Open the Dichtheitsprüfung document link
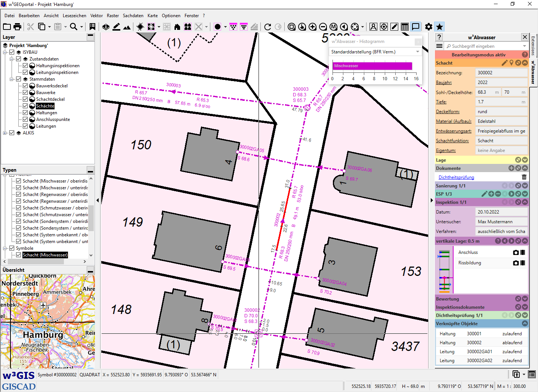Image resolution: width=538 pixels, height=392 pixels. point(456,177)
